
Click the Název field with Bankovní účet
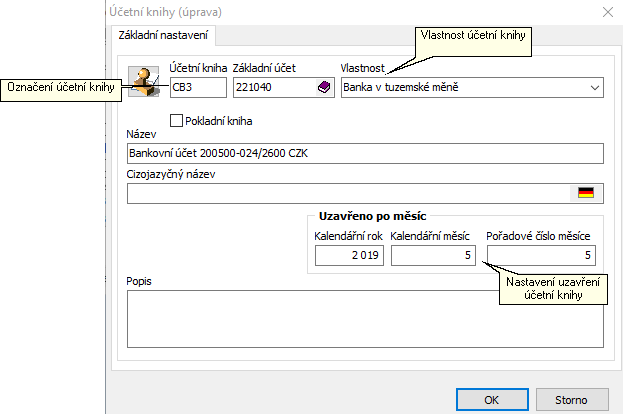(365, 153)
